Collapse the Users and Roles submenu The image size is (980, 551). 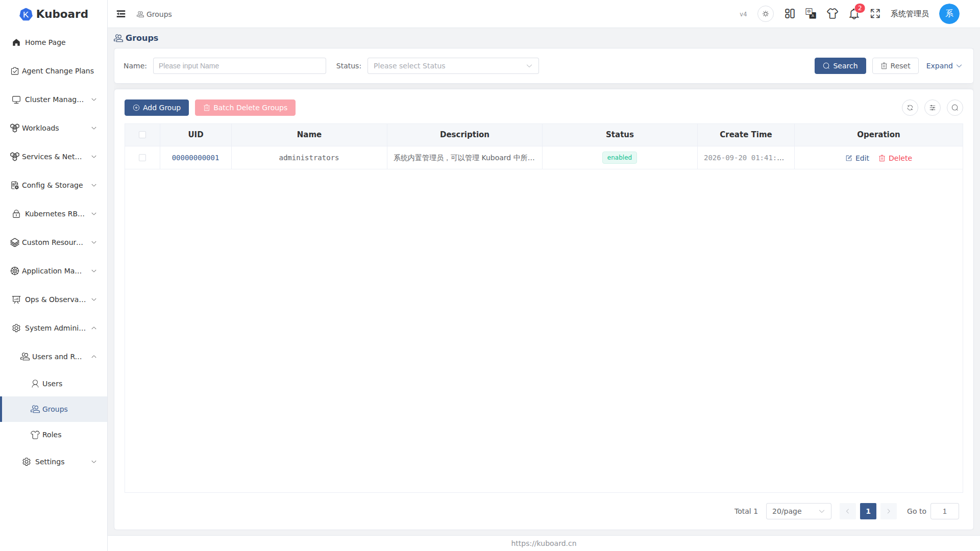tap(54, 357)
